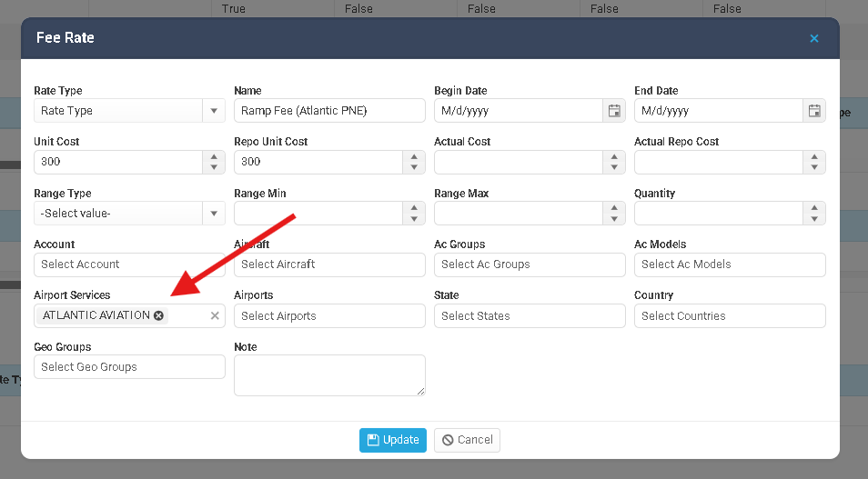The height and width of the screenshot is (479, 868).
Task: Click inside the Note text area
Action: click(329, 374)
